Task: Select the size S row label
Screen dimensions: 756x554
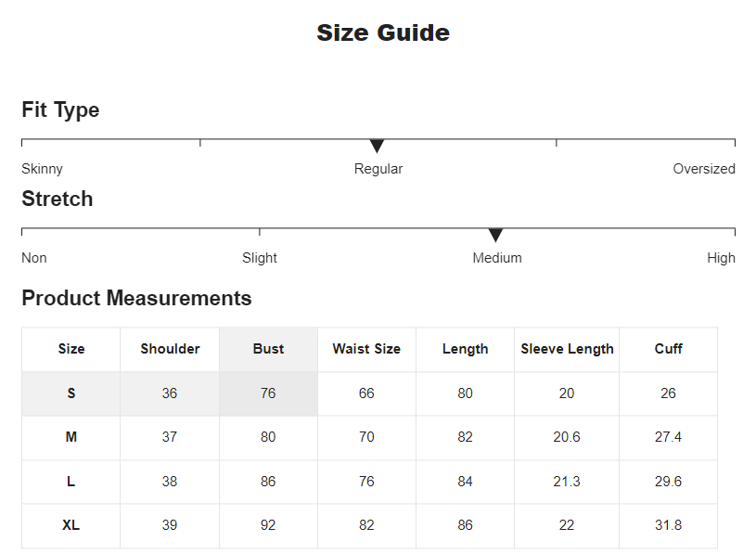Action: point(71,393)
